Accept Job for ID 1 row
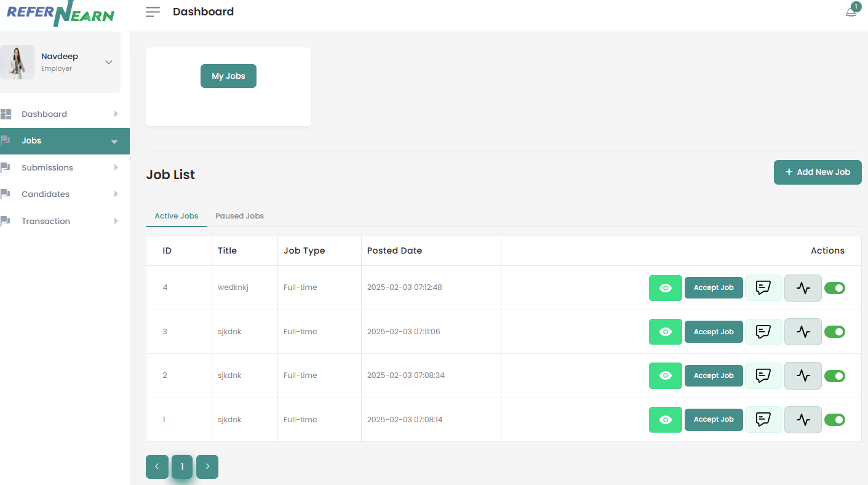Viewport: 868px width, 485px height. [x=714, y=419]
